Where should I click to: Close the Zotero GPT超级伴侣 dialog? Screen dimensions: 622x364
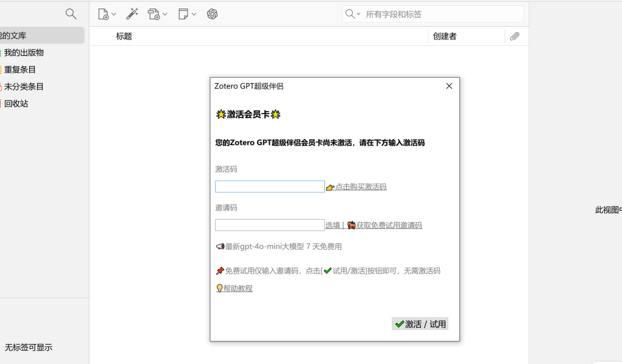449,86
